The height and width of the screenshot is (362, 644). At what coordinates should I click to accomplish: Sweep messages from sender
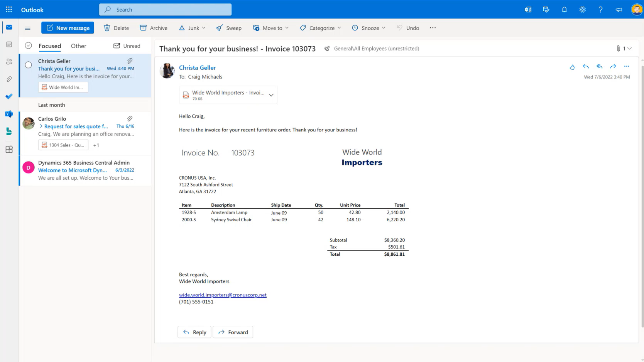[229, 28]
